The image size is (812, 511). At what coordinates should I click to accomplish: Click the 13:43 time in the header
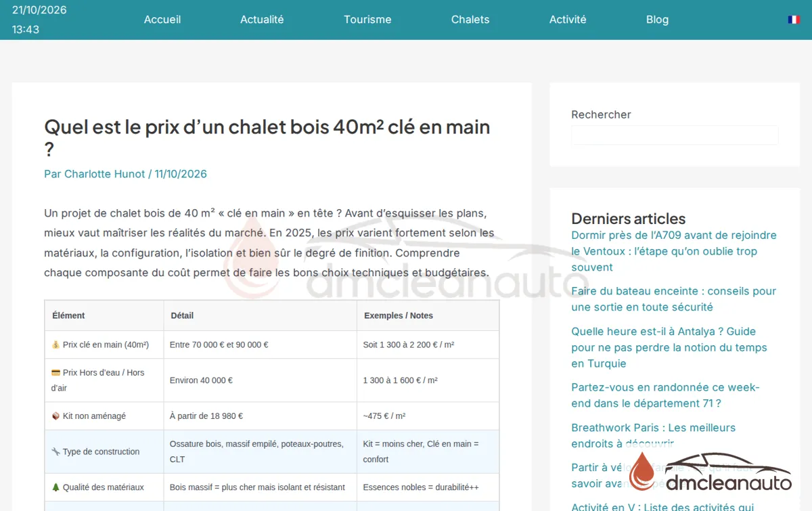coord(26,30)
